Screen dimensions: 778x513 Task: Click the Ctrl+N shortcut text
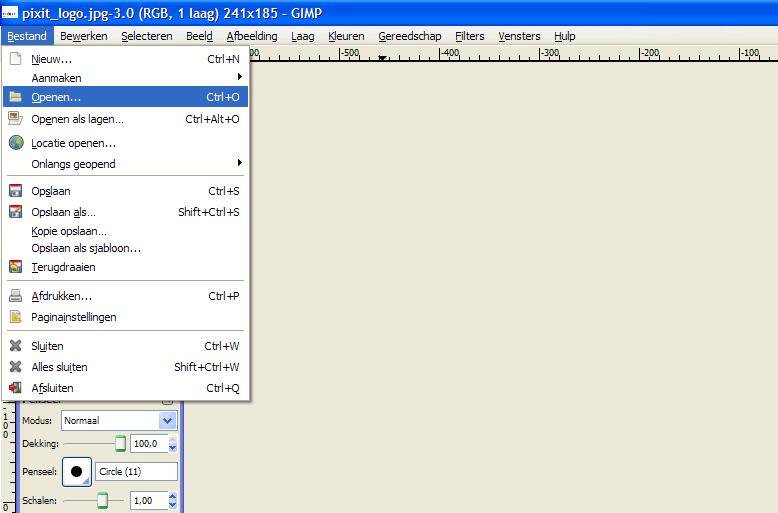tap(223, 59)
